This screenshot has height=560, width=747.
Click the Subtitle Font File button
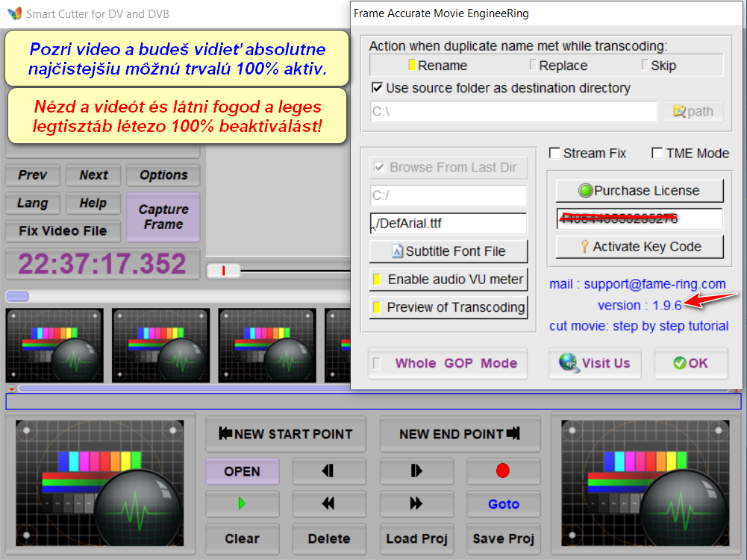tap(448, 251)
